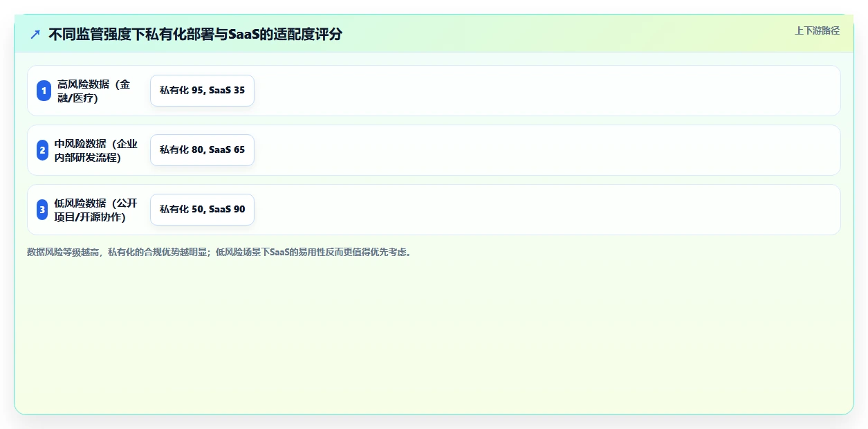Select the 私有化 50, SaaS 90 chip
The image size is (868, 429).
pos(202,210)
